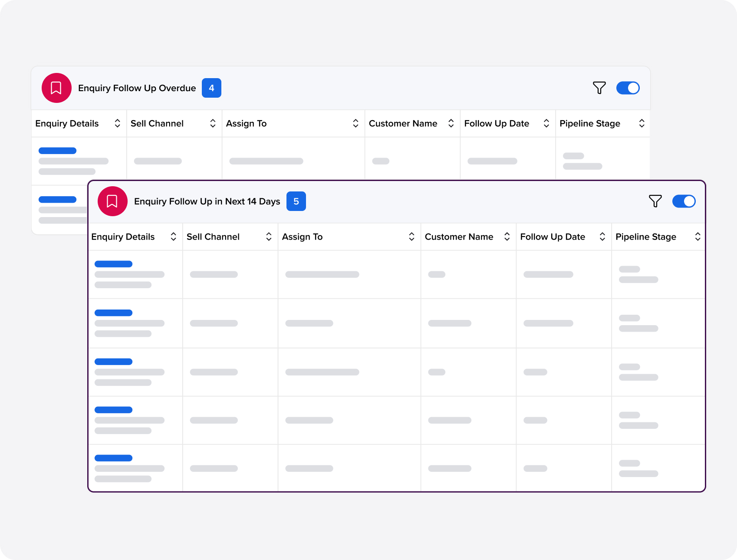
Task: Open first enquiry link in Overdue table
Action: coord(57,151)
